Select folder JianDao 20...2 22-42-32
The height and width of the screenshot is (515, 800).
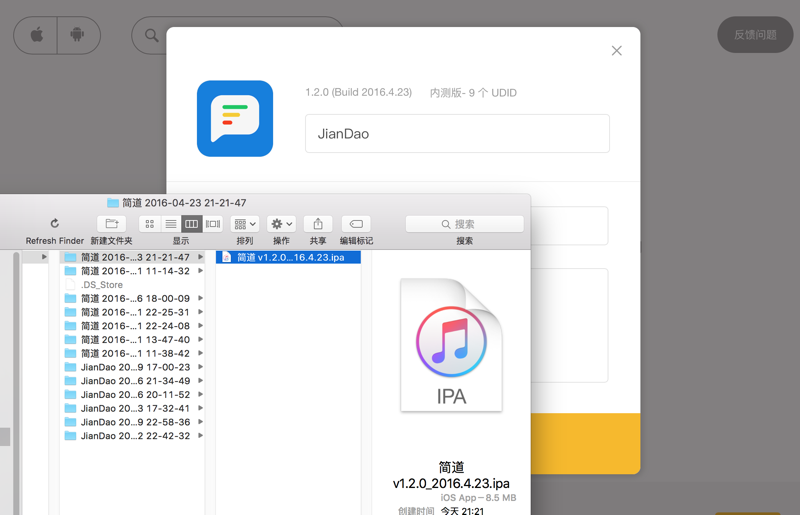(132, 436)
